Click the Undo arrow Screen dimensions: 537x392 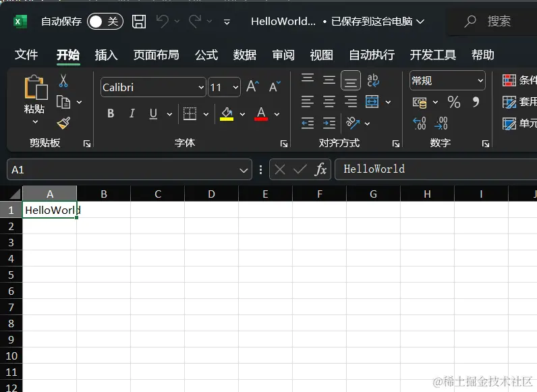(163, 21)
